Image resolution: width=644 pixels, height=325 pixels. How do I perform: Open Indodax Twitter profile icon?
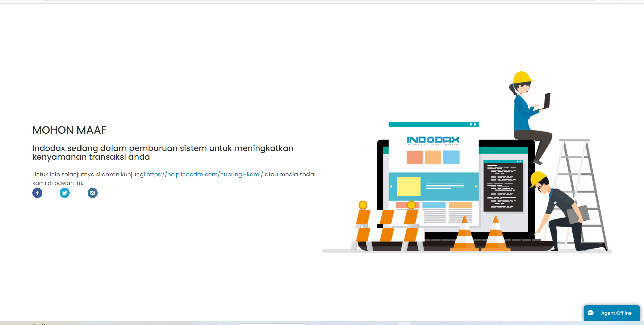(65, 193)
